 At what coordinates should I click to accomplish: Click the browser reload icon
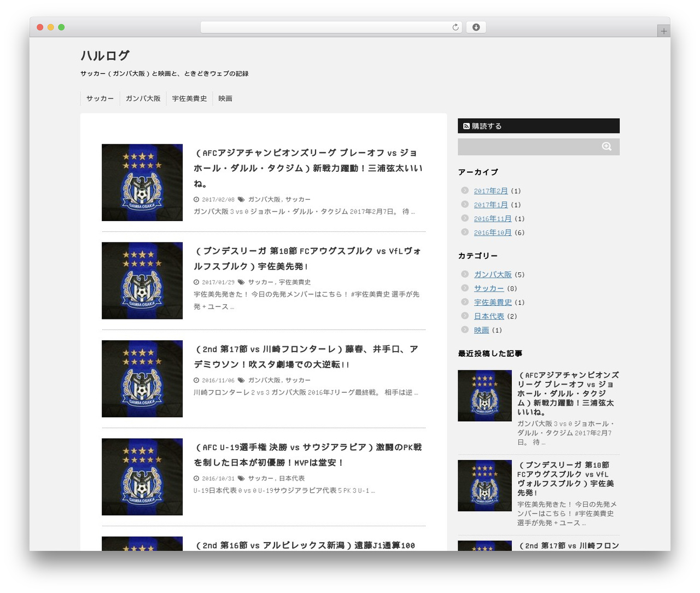point(456,27)
